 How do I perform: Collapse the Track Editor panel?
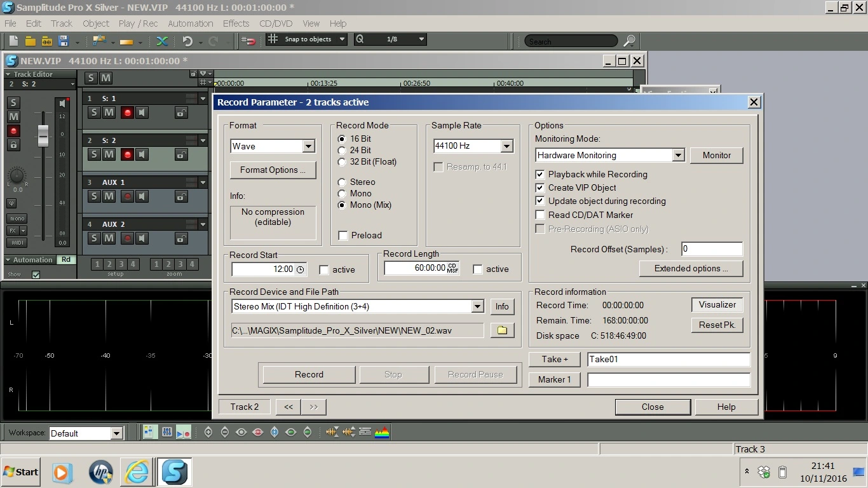point(8,74)
